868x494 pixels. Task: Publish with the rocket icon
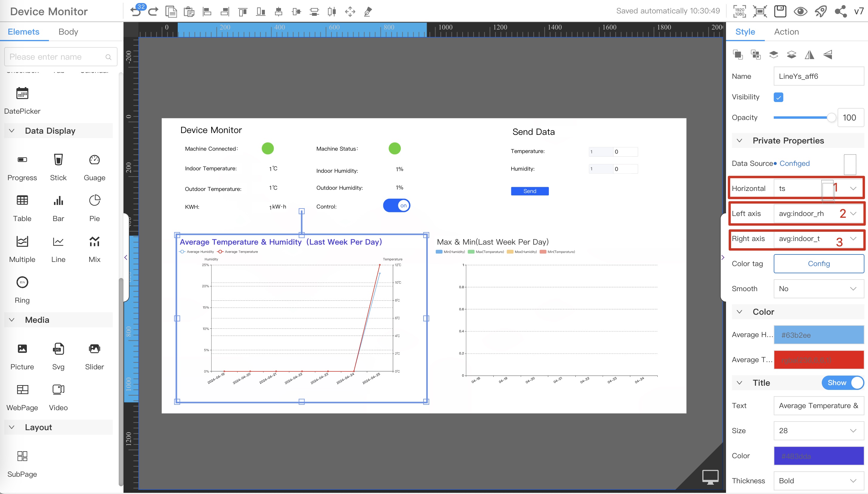tap(821, 12)
